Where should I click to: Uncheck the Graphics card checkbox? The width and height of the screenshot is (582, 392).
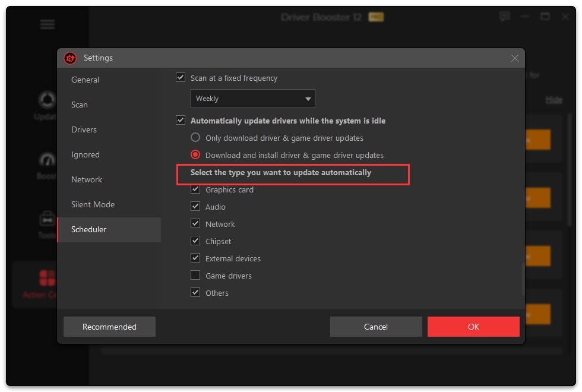click(x=195, y=189)
